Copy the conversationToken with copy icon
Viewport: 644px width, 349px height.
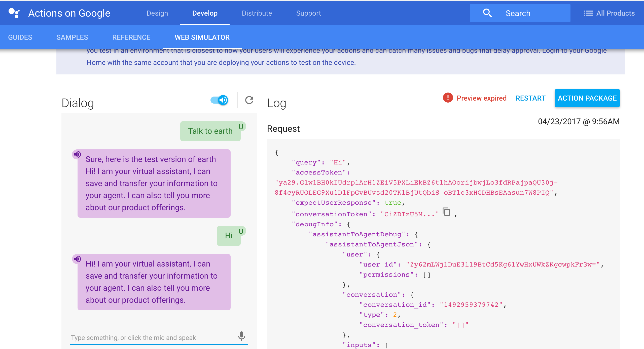(x=446, y=212)
